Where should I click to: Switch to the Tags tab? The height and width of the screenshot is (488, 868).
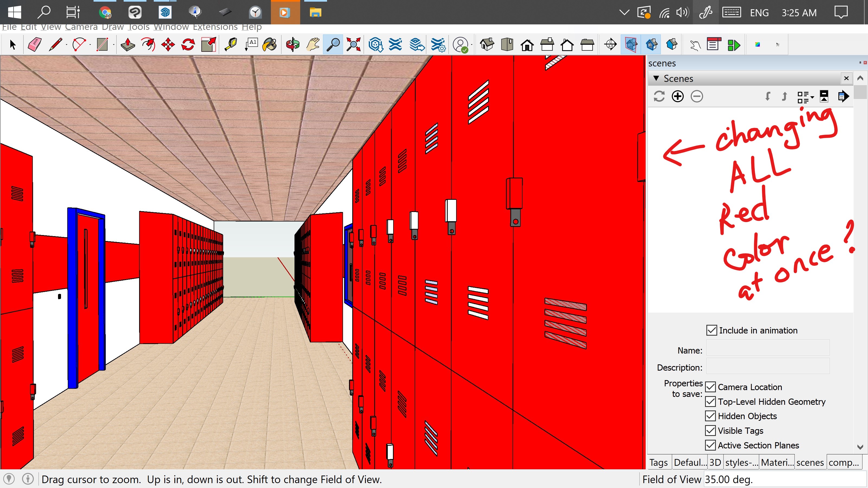[658, 463]
